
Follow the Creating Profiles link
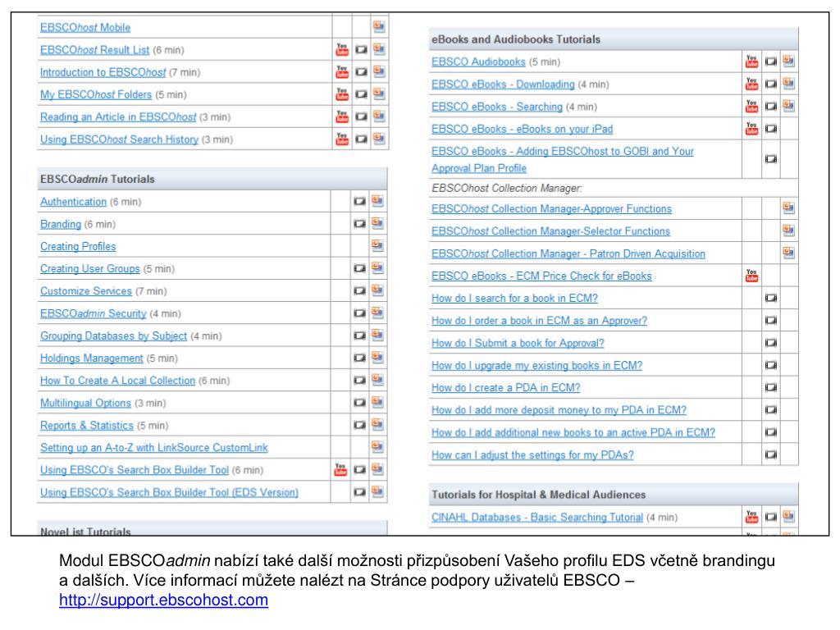click(x=78, y=246)
